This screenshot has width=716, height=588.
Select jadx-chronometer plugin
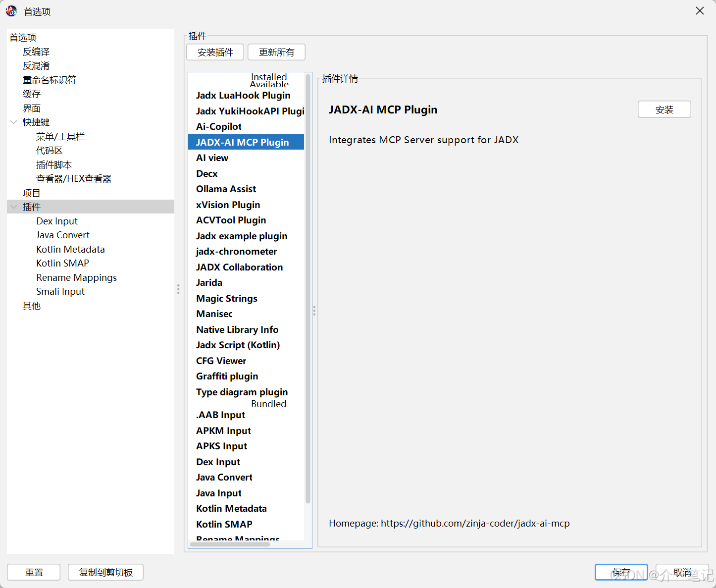click(246, 251)
